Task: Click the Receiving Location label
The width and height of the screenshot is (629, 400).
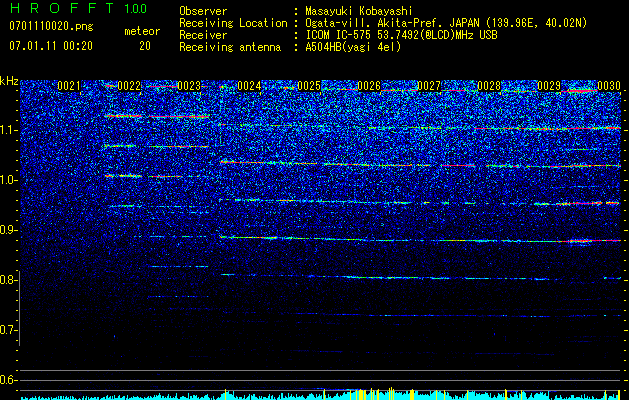Action: click(x=233, y=23)
